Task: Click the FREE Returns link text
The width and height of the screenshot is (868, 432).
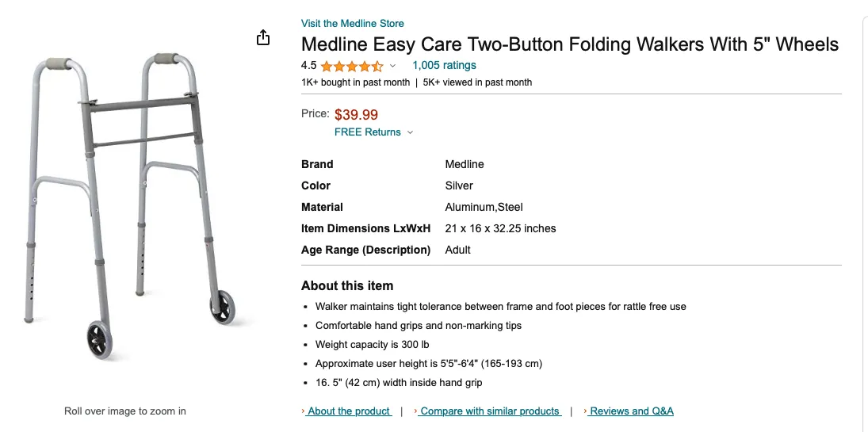Action: [368, 132]
